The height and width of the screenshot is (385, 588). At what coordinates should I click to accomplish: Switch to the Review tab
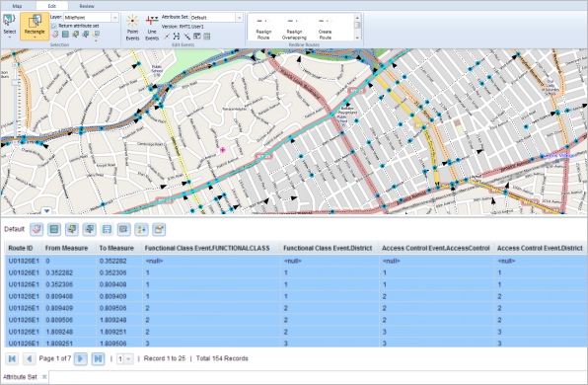click(87, 6)
